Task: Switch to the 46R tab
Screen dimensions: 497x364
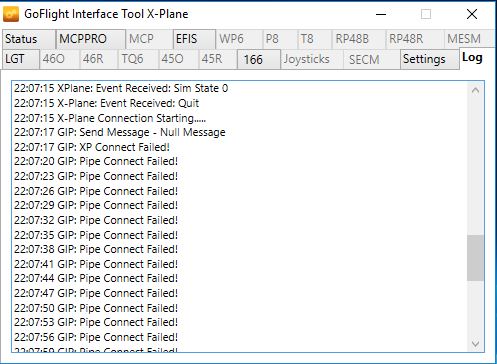Action: (99, 59)
